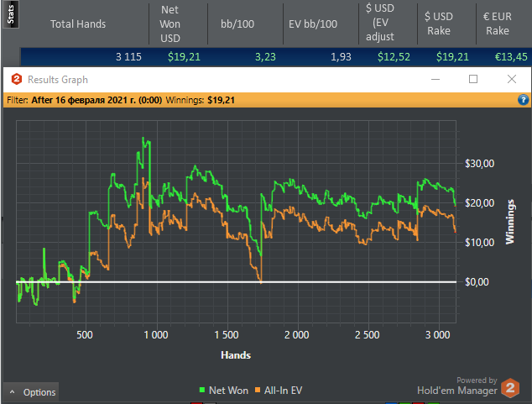The width and height of the screenshot is (532, 404).
Task: Sort by EV bb/100 column header
Action: click(313, 24)
